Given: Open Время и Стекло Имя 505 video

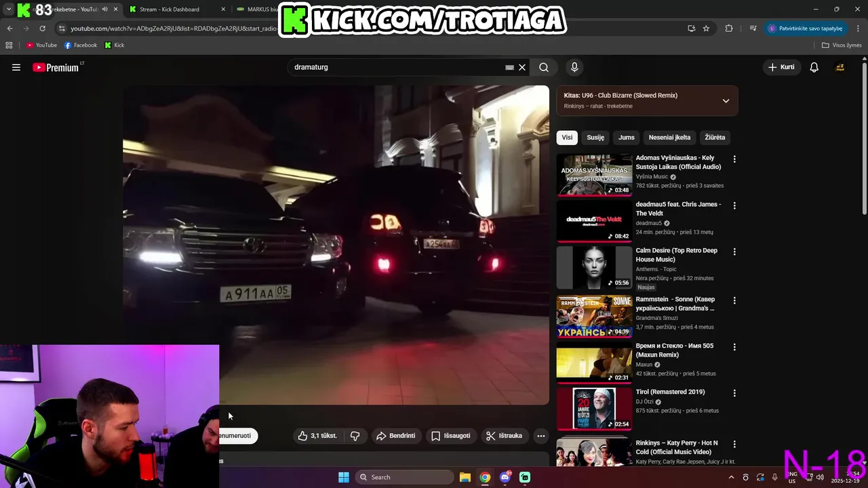Looking at the screenshot, I should coord(675,350).
